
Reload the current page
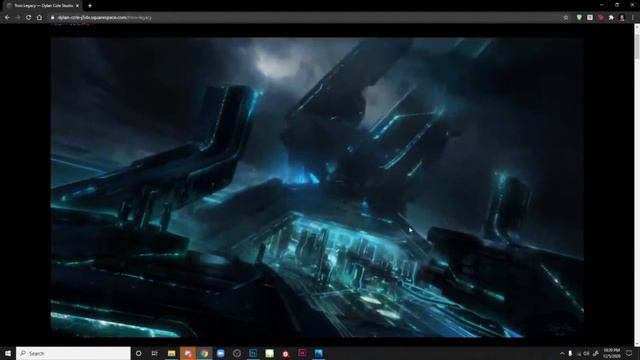[x=28, y=18]
